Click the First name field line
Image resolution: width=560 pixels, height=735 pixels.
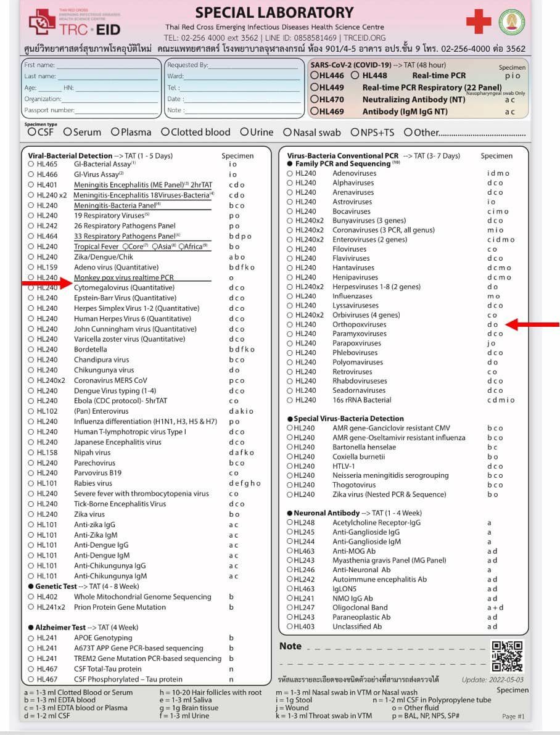pos(109,65)
